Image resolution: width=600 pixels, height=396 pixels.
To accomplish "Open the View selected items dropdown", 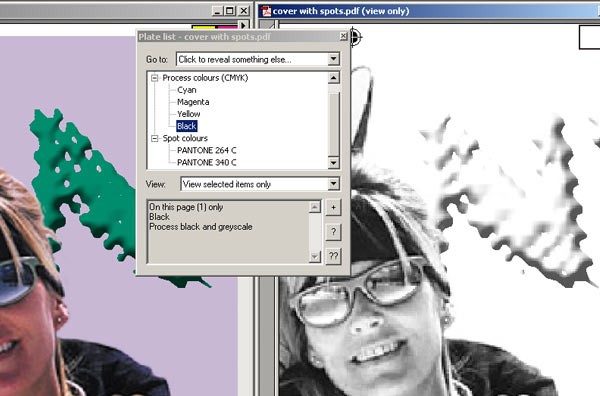I will click(x=333, y=184).
